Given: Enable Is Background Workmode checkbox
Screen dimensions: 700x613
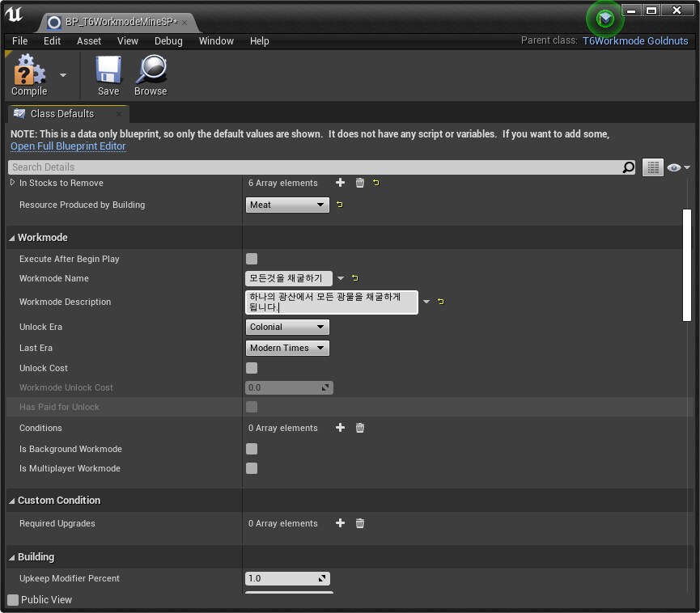Looking at the screenshot, I should (252, 449).
